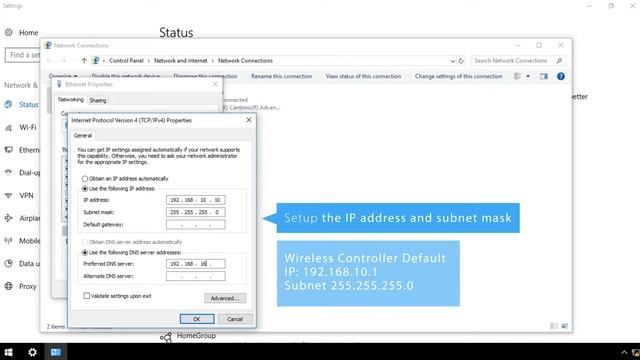Expand Network and Internet breadcrumb chevron
The width and height of the screenshot is (640, 360).
(213, 61)
